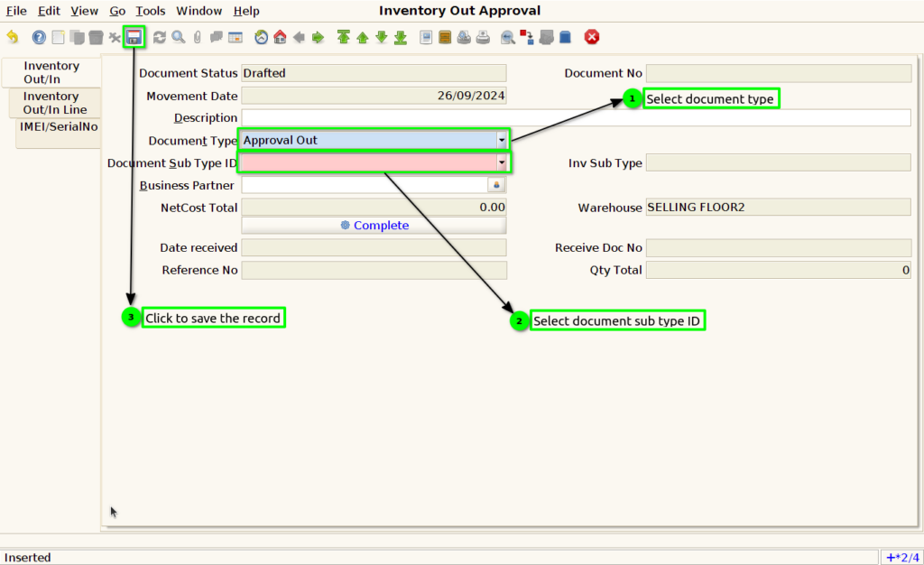
Task: Switch to Inventory Out/In tab
Action: tap(51, 72)
